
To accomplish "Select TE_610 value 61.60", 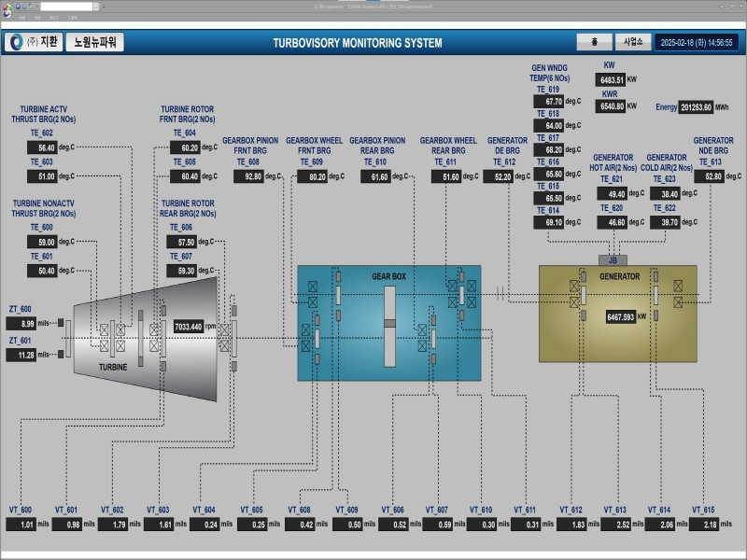I will (x=375, y=176).
